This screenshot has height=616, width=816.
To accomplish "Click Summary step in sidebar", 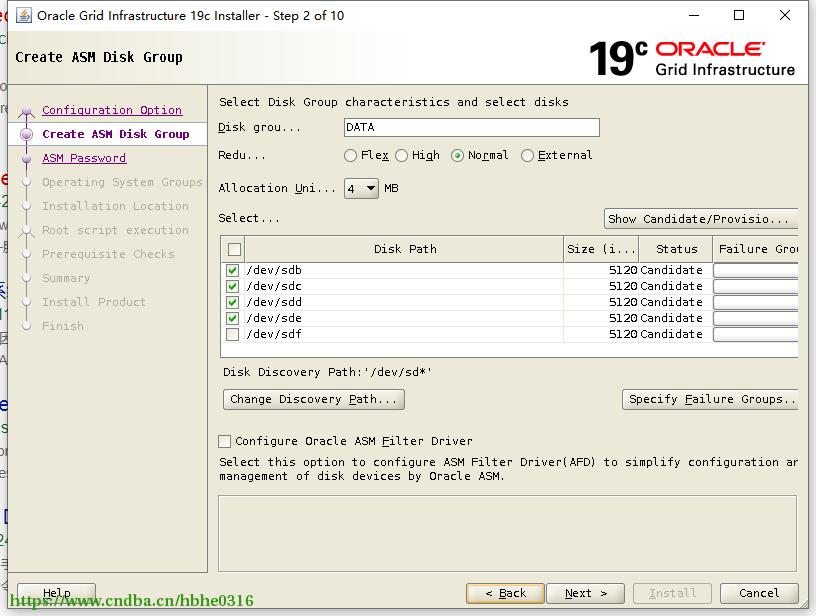I will (x=66, y=278).
